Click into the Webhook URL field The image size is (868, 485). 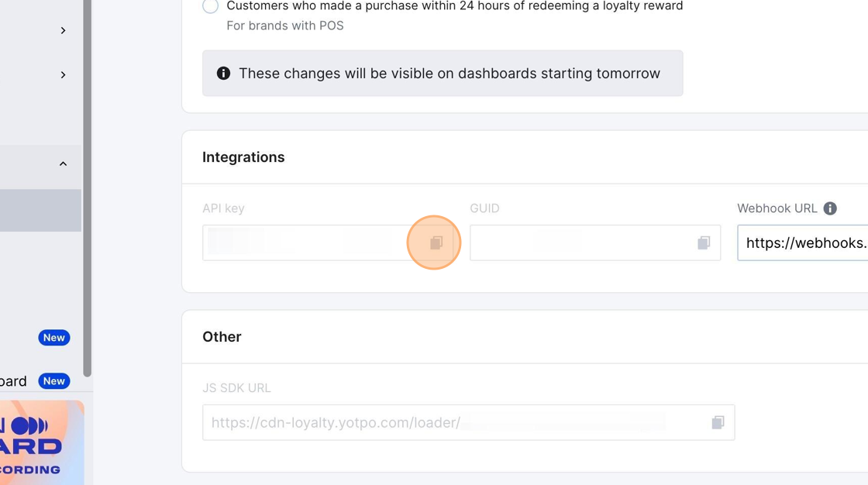802,243
